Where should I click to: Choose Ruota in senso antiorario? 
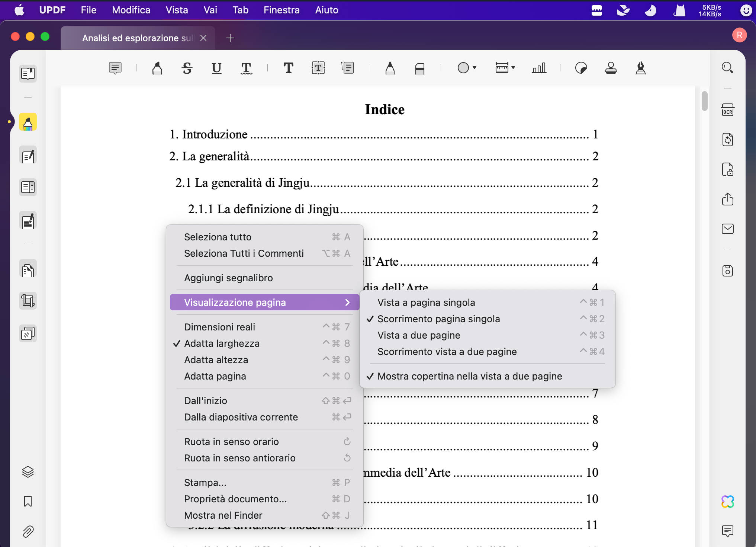point(264,458)
